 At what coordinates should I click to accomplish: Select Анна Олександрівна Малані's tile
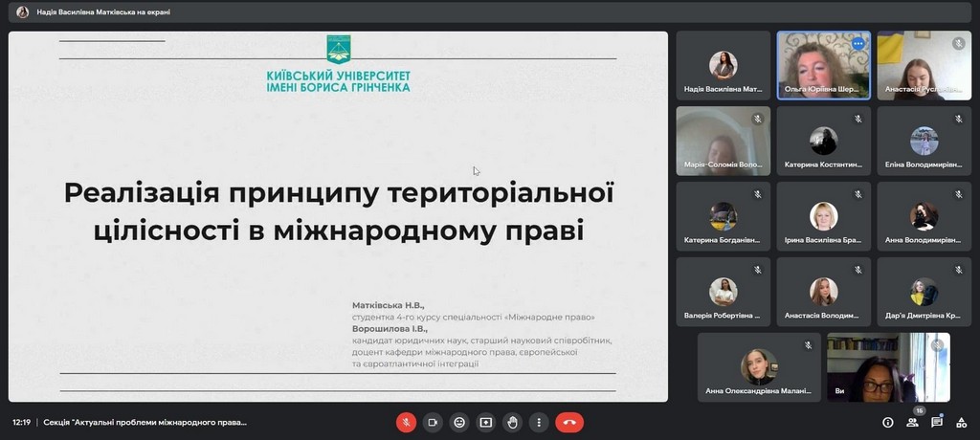pyautogui.click(x=759, y=367)
